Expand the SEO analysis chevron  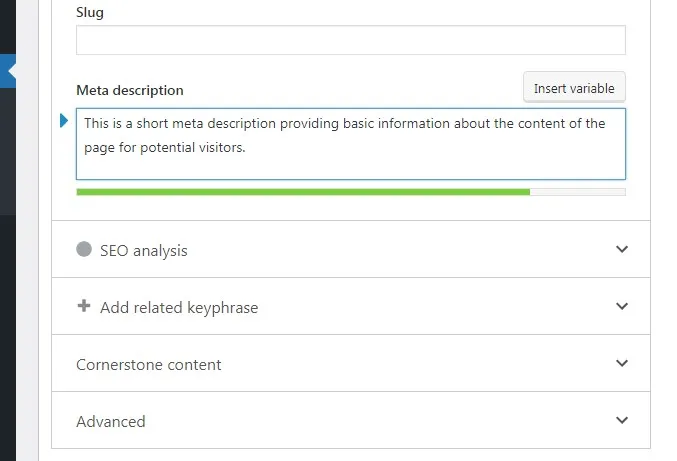622,249
